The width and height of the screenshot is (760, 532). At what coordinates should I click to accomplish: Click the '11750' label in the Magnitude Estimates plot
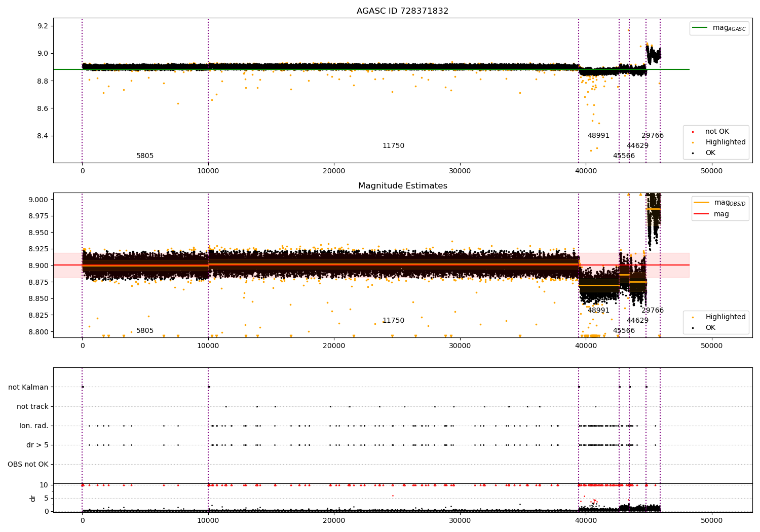point(393,321)
